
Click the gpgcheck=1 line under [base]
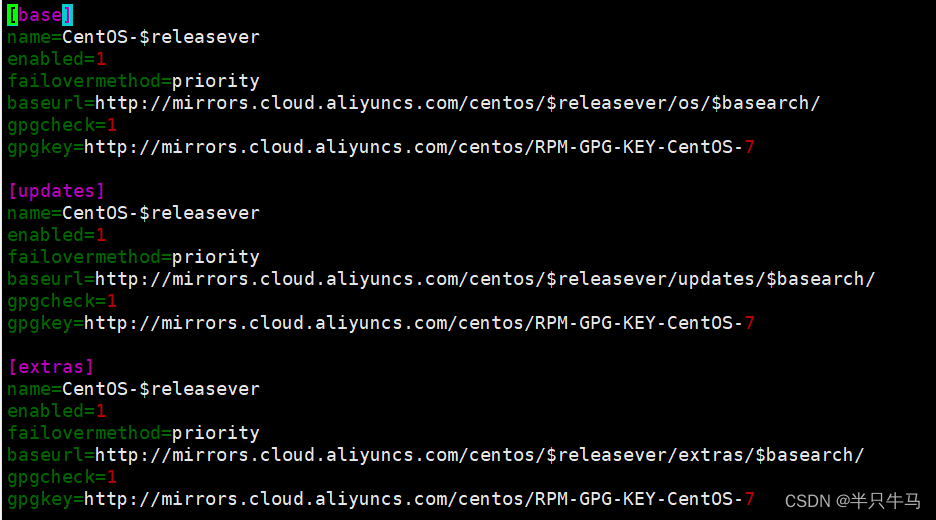pos(62,125)
